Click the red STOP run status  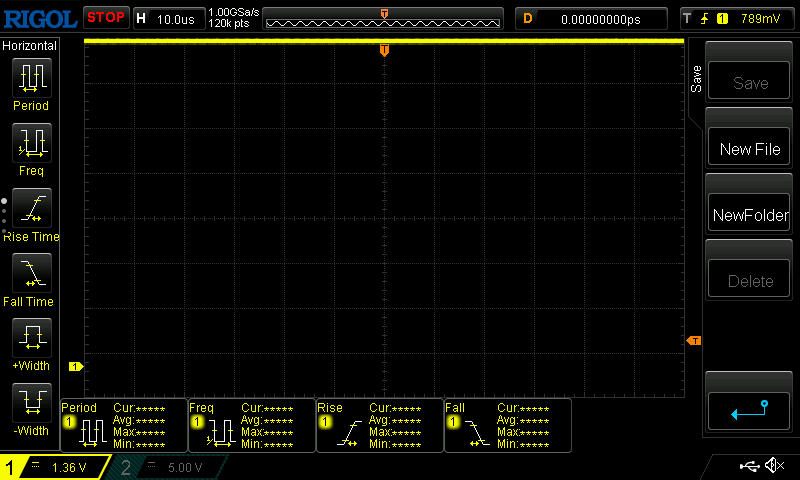click(105, 18)
